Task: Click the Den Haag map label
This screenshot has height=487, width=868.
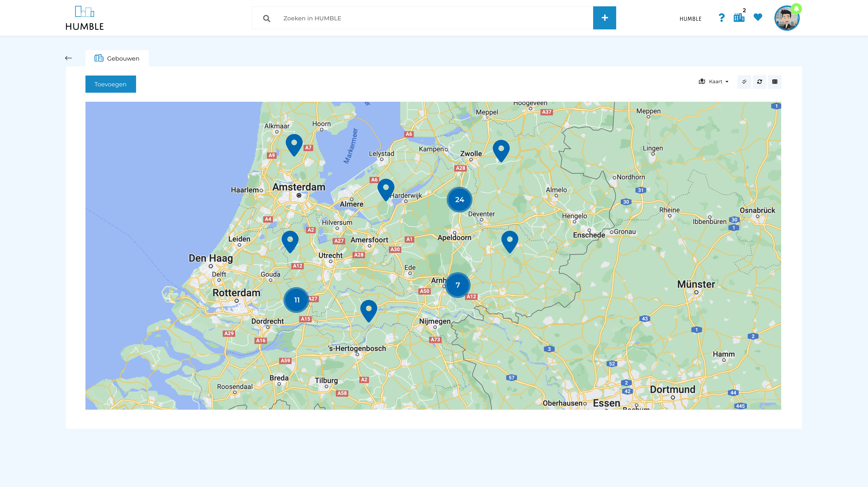Action: pyautogui.click(x=211, y=258)
